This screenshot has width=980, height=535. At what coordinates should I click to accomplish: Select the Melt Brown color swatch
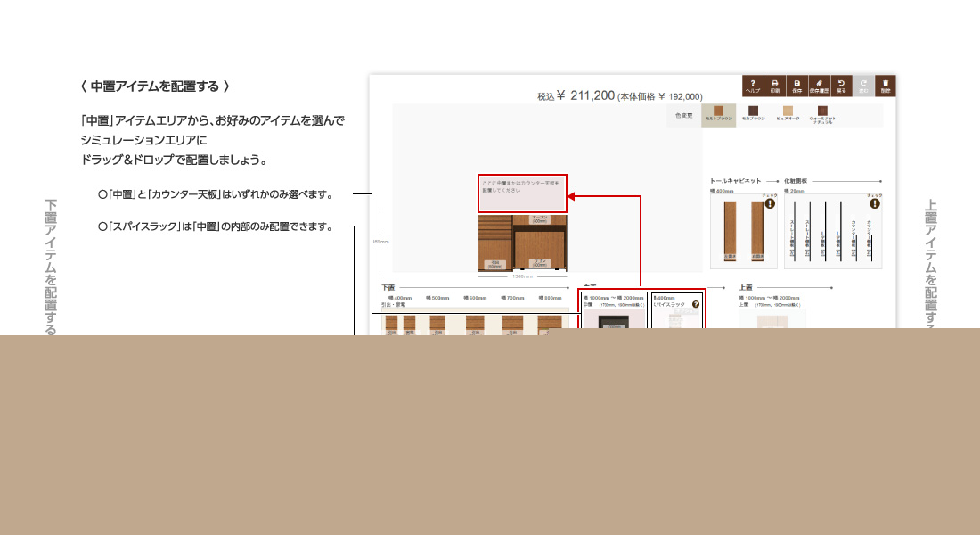pyautogui.click(x=718, y=114)
